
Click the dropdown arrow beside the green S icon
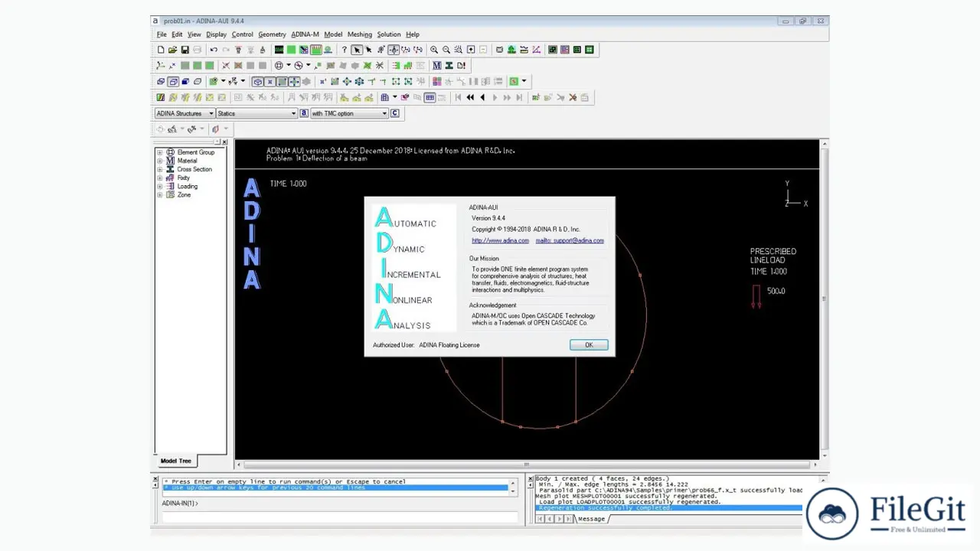click(x=524, y=82)
